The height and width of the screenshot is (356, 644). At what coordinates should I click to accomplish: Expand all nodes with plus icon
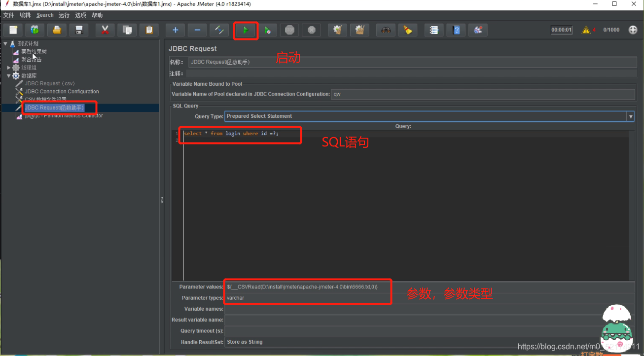175,30
